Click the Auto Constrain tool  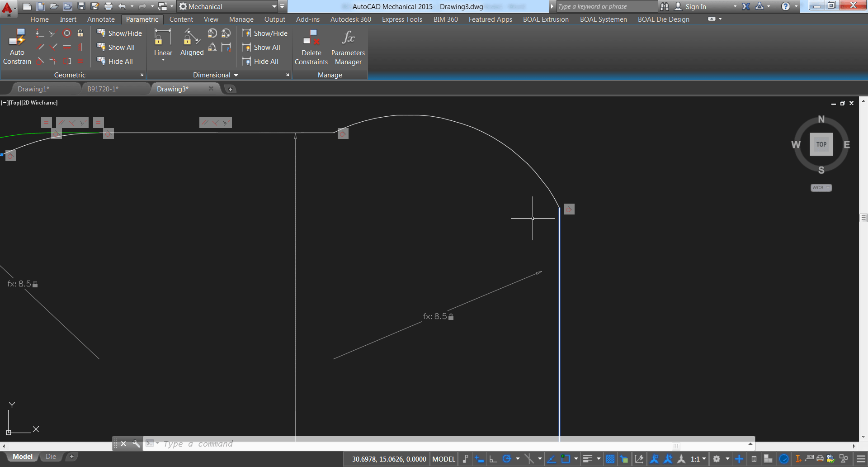(17, 47)
